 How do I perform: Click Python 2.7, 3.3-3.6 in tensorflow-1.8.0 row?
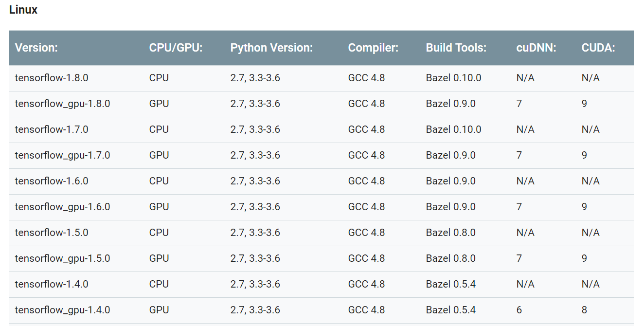click(x=255, y=78)
